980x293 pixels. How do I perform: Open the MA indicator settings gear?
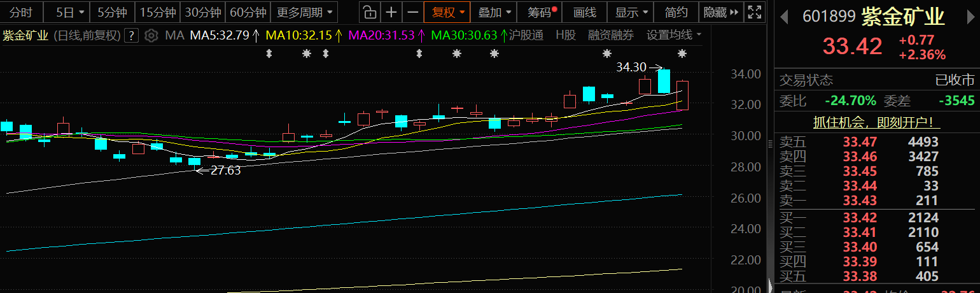click(151, 36)
